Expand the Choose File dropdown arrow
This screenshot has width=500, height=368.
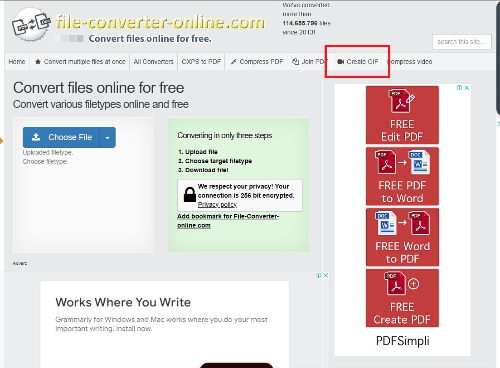pos(108,137)
